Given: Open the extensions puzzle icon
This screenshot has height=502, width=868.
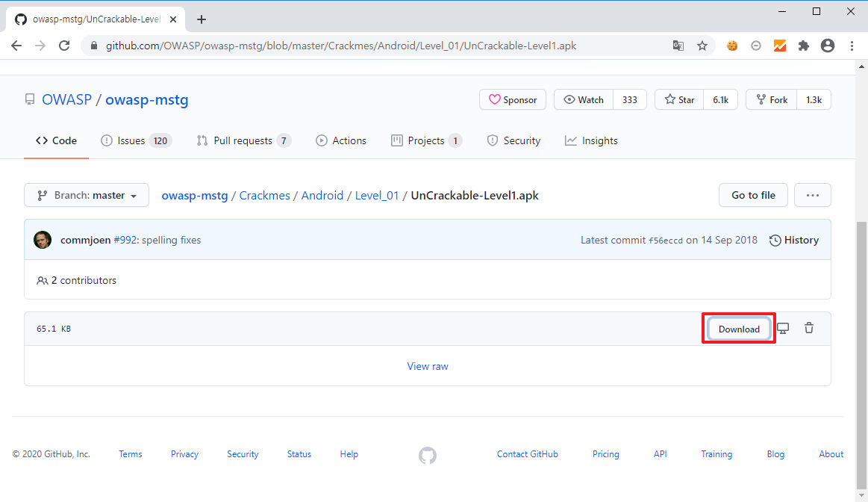Looking at the screenshot, I should coord(804,46).
